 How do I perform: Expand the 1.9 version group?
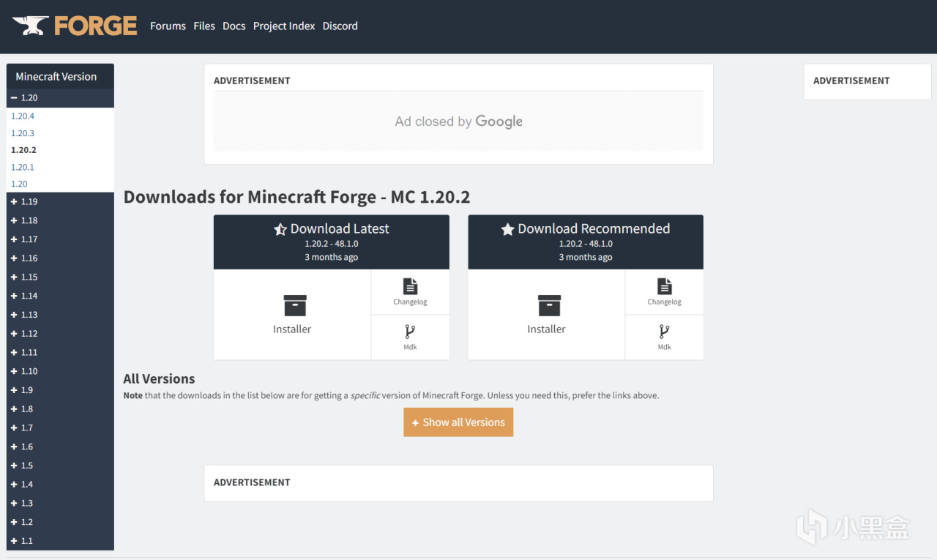[x=60, y=390]
